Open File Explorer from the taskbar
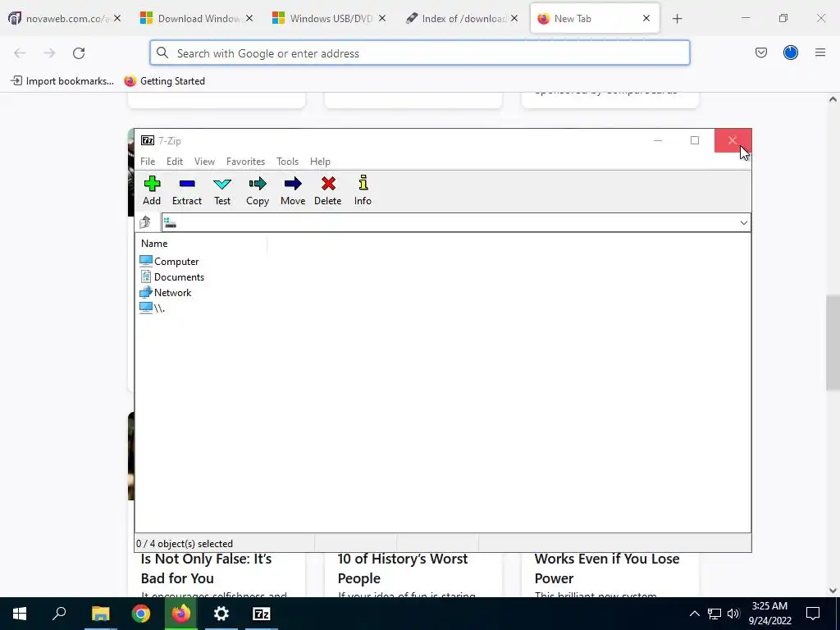840x630 pixels. point(100,614)
